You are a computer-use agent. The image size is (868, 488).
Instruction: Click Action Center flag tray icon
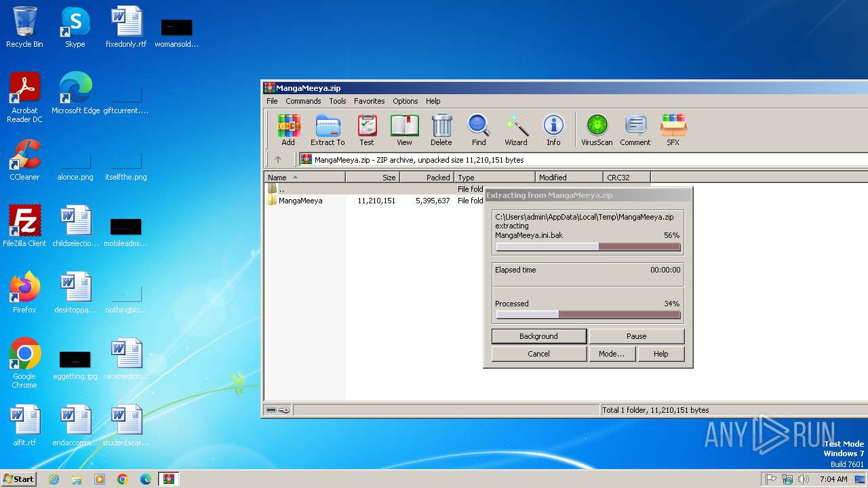771,479
